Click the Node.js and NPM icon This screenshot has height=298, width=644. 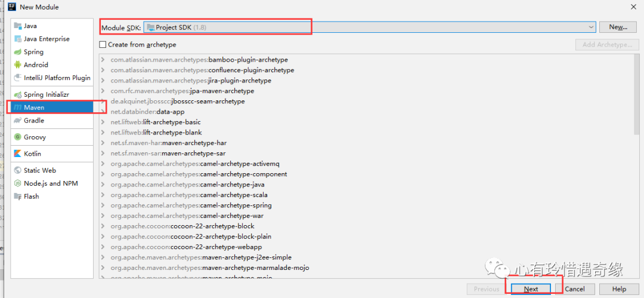18,183
